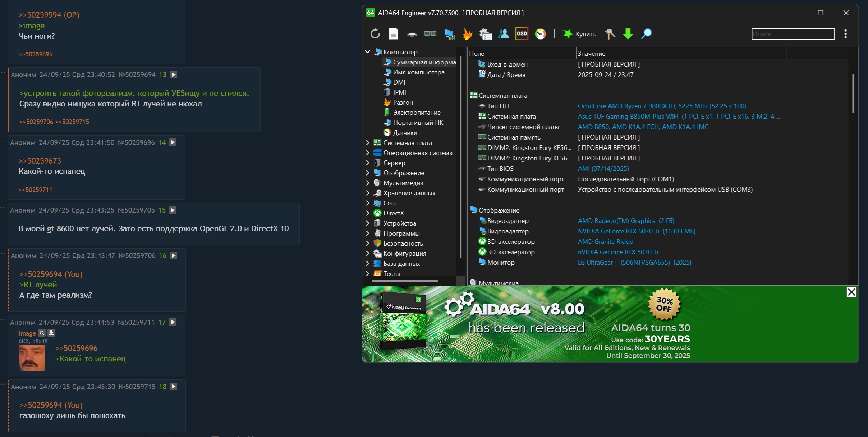Open the system stability test flame icon
The image size is (868, 437).
467,34
